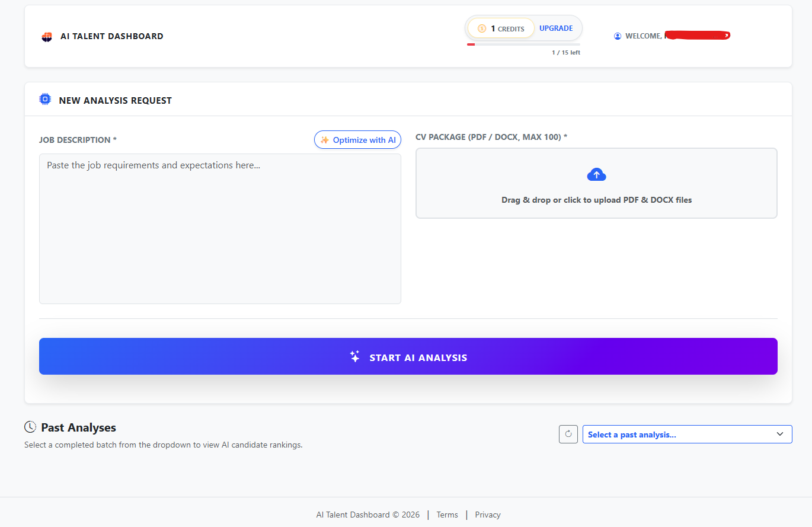Open the Privacy page

coord(487,515)
